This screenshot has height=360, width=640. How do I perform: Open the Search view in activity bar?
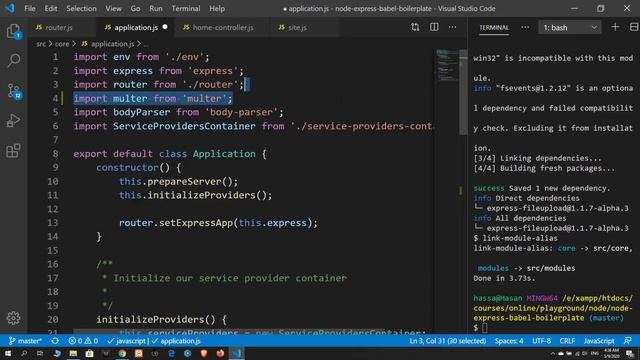coord(13,61)
